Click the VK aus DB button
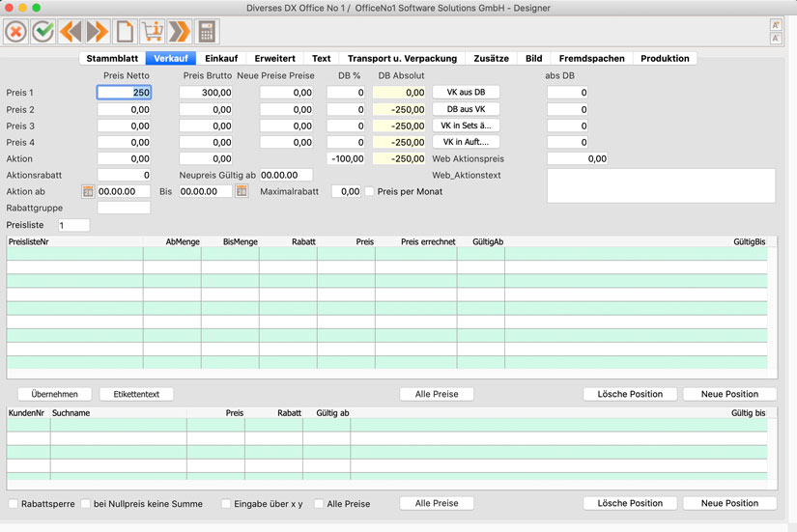 point(466,92)
